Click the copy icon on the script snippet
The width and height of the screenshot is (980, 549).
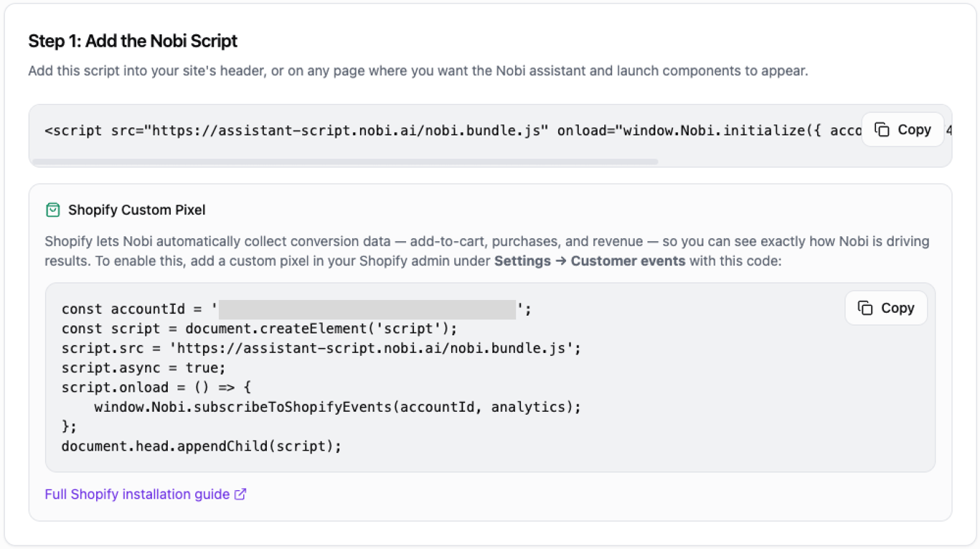882,129
